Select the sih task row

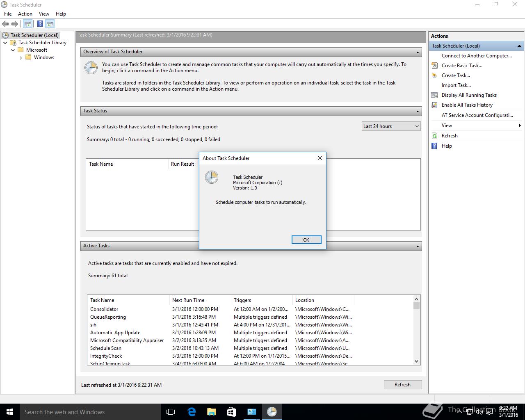coord(221,325)
